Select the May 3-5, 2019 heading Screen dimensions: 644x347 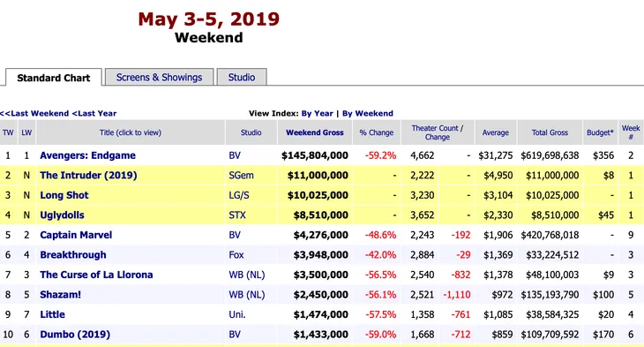pos(209,19)
